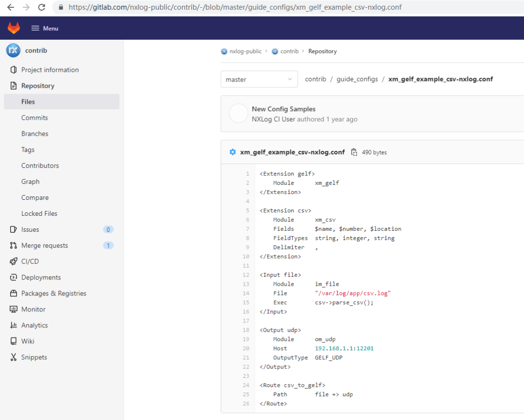Click line number 14 in the code

pos(246,293)
